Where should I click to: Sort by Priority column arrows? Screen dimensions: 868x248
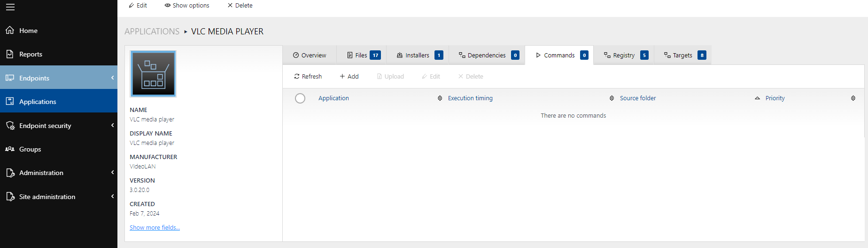[853, 98]
